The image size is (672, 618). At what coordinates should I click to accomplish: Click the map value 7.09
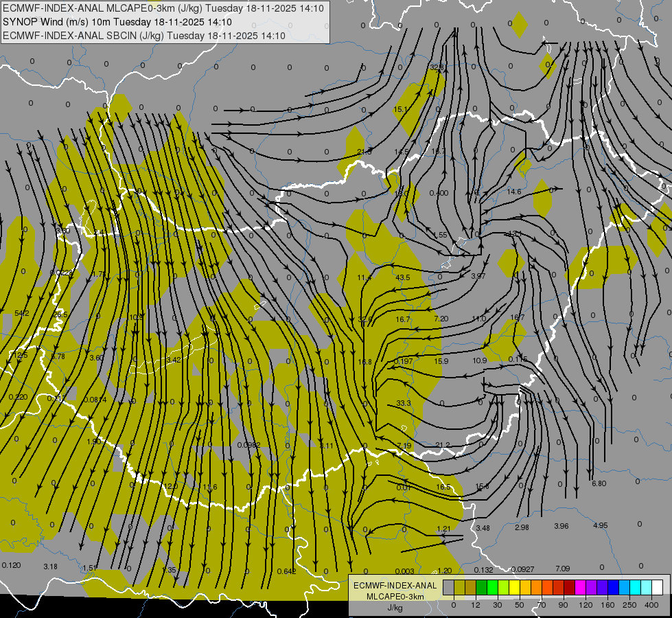563,569
